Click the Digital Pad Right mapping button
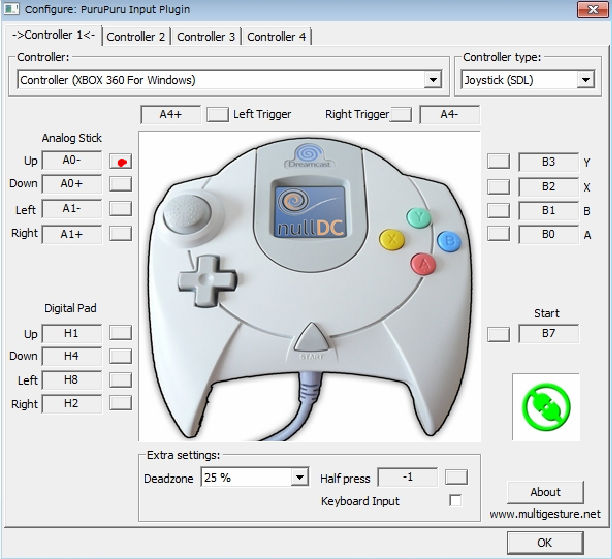Image resolution: width=612 pixels, height=559 pixels. [x=120, y=403]
